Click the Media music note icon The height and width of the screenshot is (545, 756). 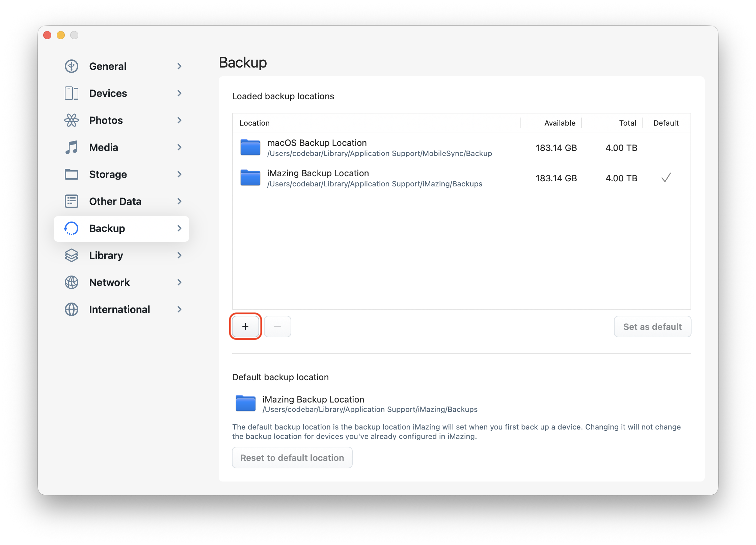click(x=71, y=147)
